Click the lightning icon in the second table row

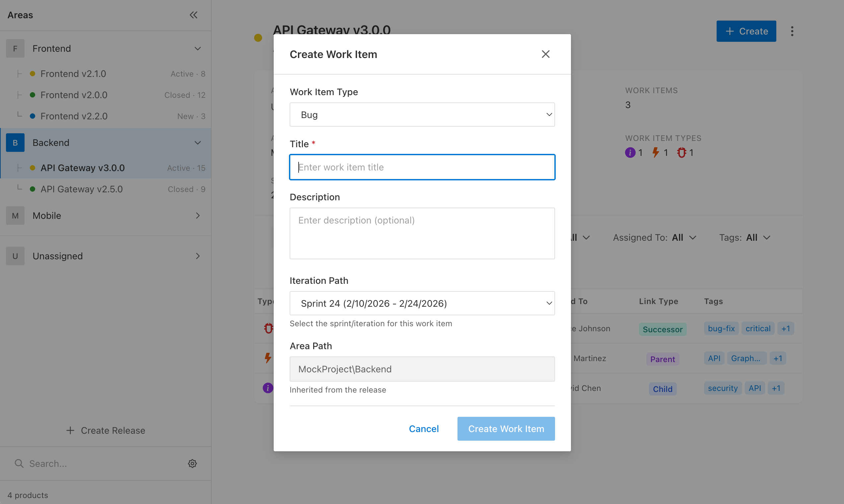click(x=268, y=358)
